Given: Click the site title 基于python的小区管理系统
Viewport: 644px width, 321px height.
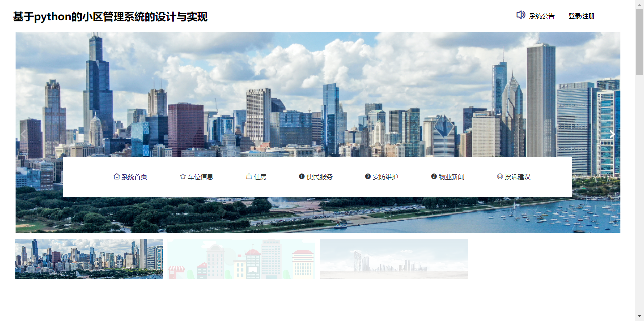Looking at the screenshot, I should [110, 17].
